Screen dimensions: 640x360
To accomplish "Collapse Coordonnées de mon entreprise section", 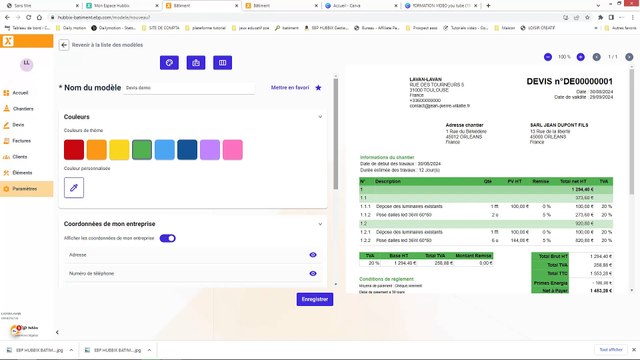I will pyautogui.click(x=320, y=224).
